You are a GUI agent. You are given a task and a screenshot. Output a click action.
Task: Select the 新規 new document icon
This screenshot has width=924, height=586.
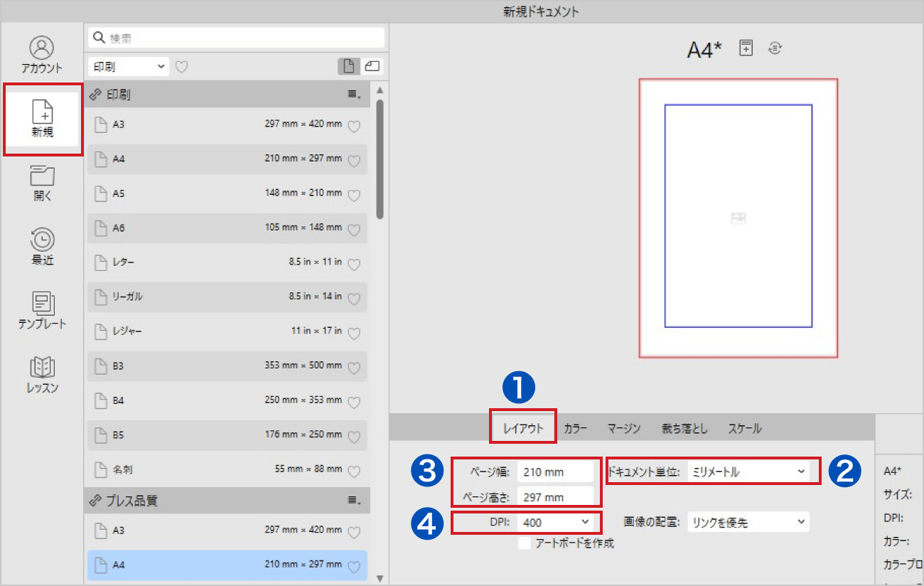coord(42,118)
